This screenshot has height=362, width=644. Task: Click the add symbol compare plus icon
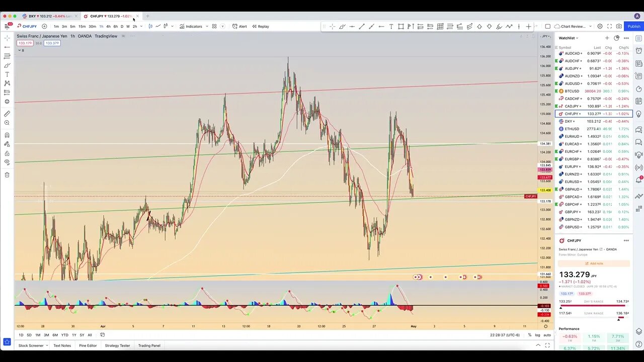(44, 26)
